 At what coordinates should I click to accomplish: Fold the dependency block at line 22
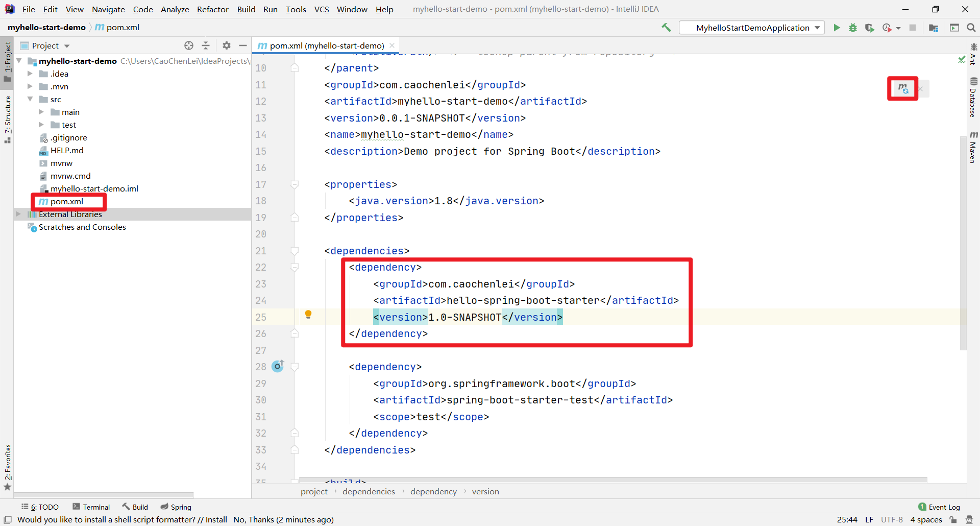click(x=295, y=267)
